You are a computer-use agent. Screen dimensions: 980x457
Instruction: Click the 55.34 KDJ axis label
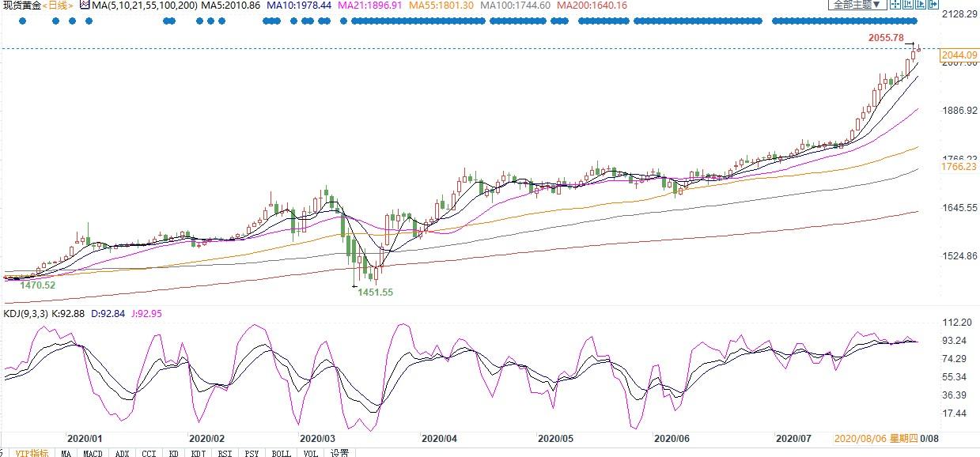click(955, 377)
